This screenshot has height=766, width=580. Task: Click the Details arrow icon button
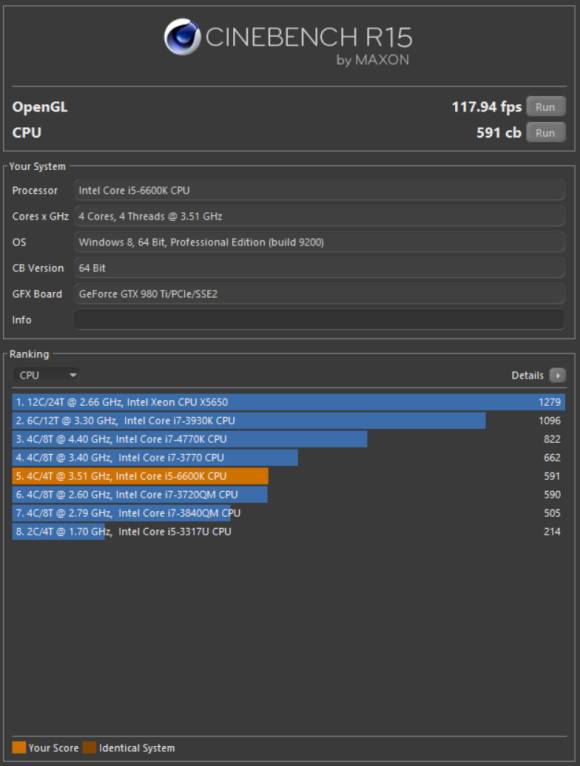[558, 375]
